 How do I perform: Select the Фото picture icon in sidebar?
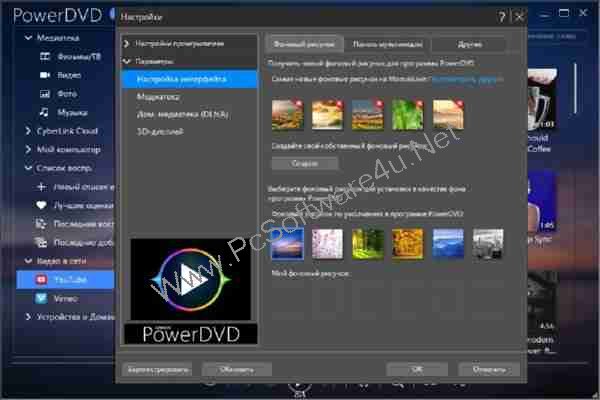(45, 93)
